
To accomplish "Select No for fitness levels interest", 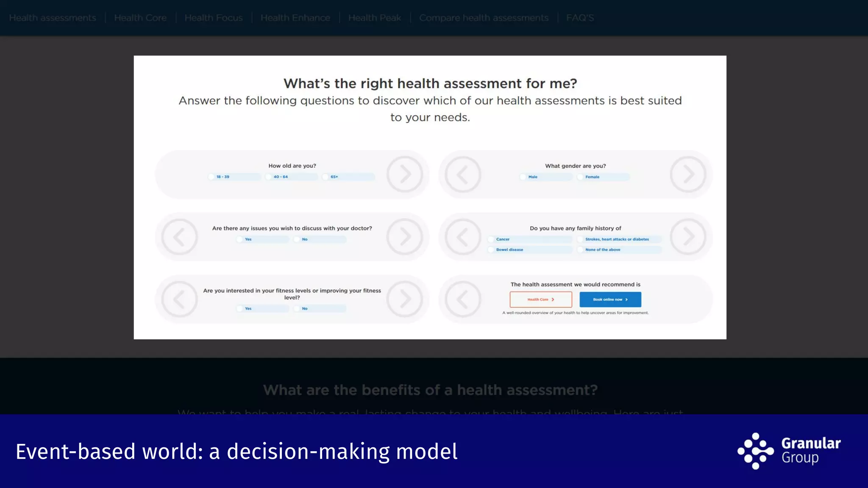I will point(320,308).
